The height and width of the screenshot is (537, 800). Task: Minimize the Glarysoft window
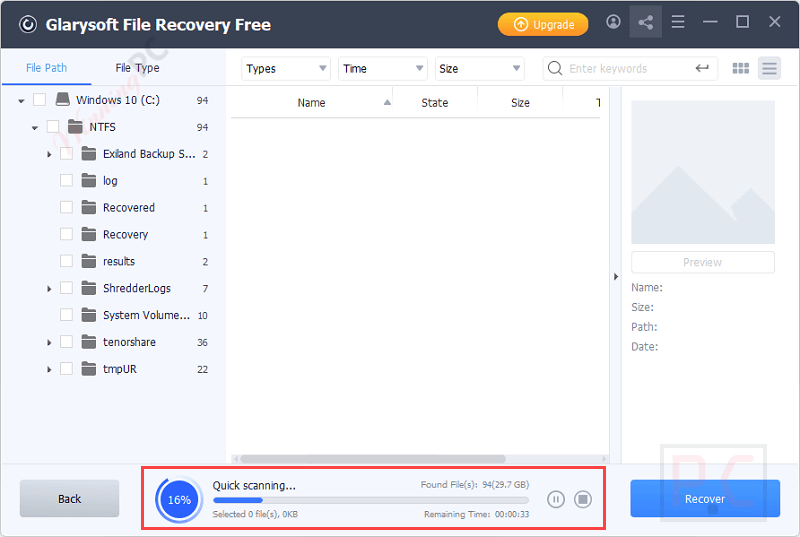pos(710,22)
